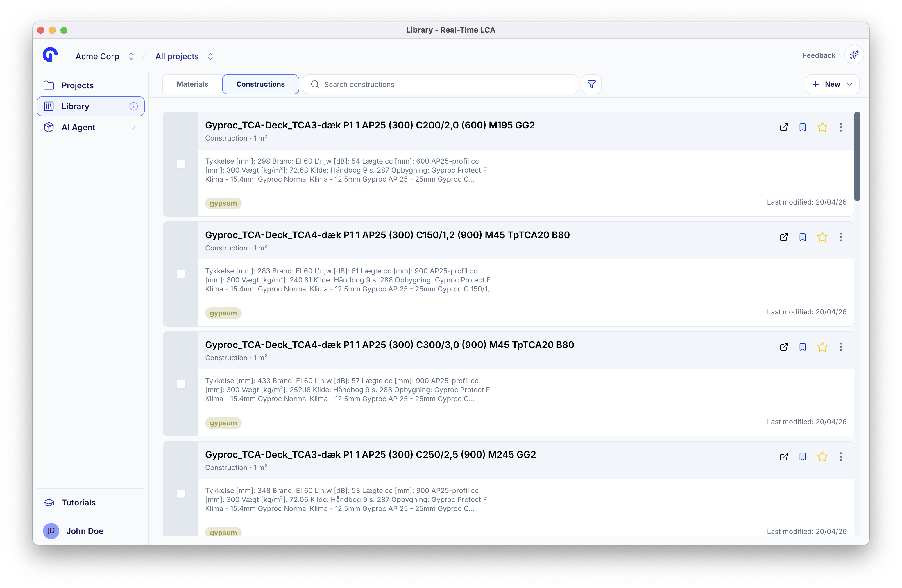Open more options for TCA3-dæk C200/2,0 M195
902x588 pixels.
click(841, 127)
